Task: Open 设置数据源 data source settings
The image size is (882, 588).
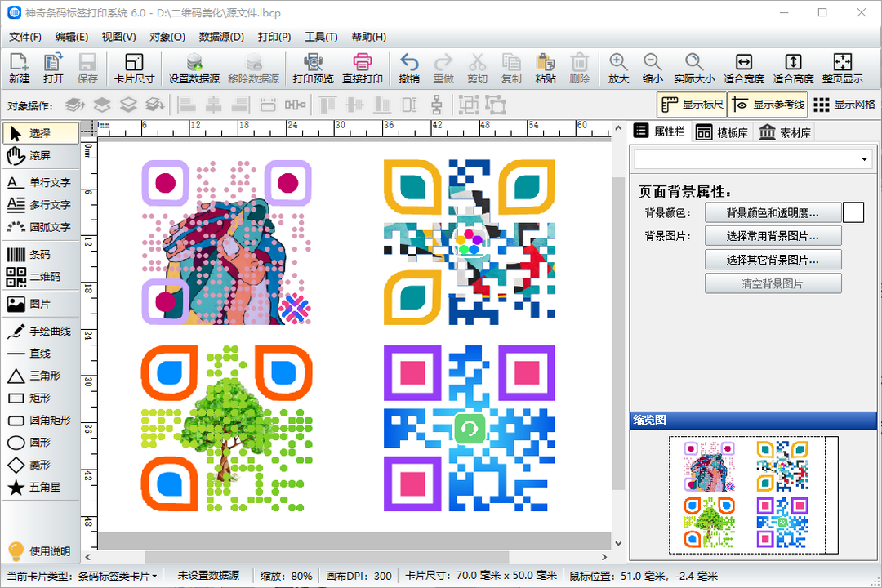Action: (x=194, y=69)
